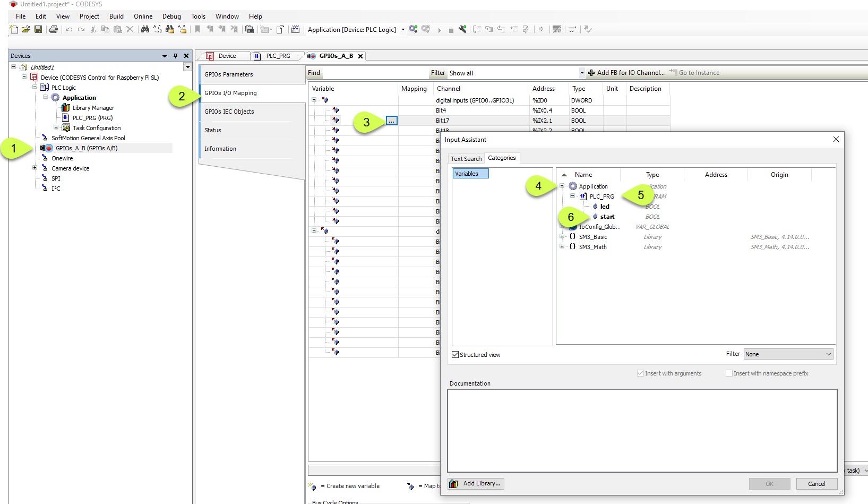Open the Debug menu
Image resolution: width=868 pixels, height=504 pixels.
171,16
